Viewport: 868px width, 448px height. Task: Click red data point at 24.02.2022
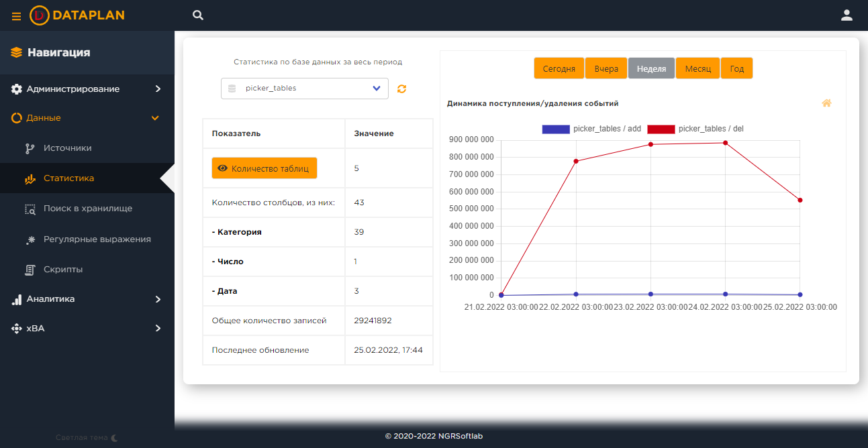click(x=726, y=143)
